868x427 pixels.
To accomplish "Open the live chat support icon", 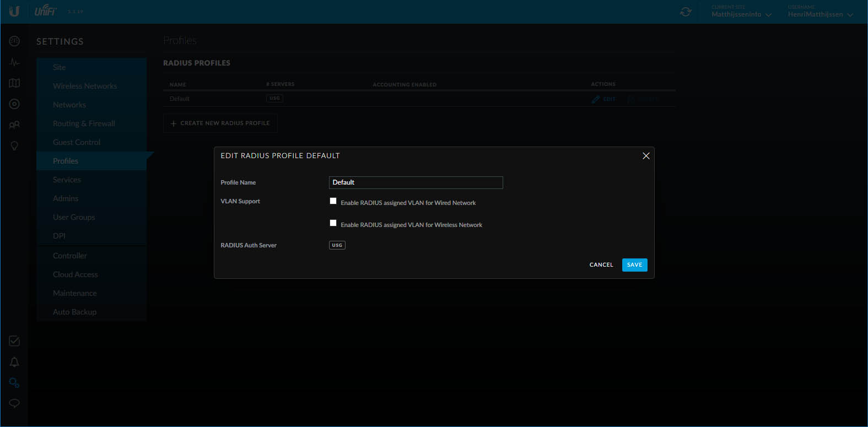I will click(14, 403).
